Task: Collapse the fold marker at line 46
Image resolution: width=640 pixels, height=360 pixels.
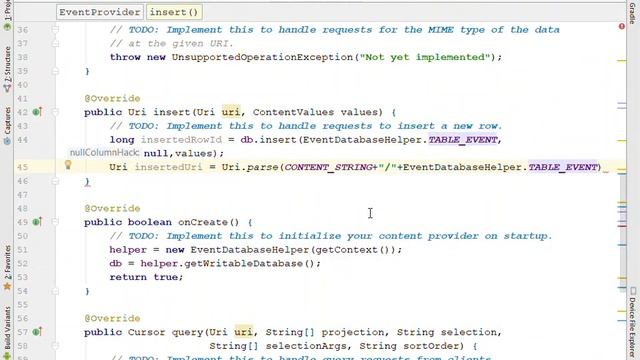Action: pyautogui.click(x=55, y=181)
